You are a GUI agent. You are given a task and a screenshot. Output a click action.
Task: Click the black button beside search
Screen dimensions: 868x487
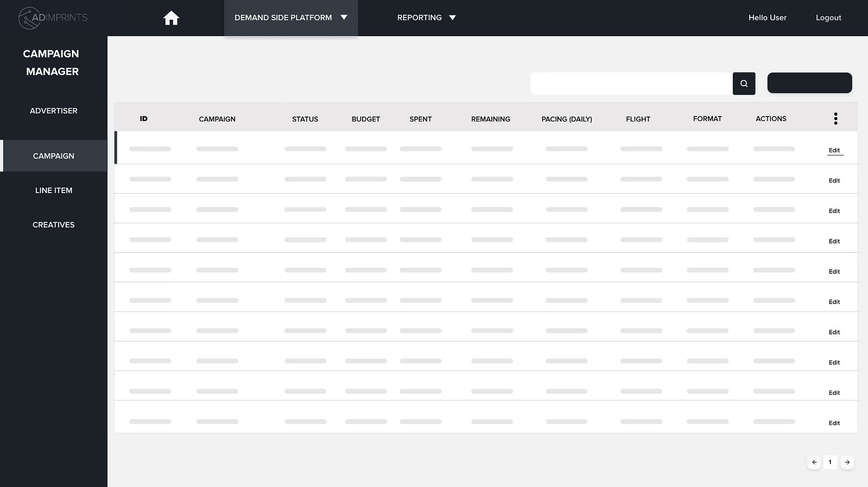809,83
